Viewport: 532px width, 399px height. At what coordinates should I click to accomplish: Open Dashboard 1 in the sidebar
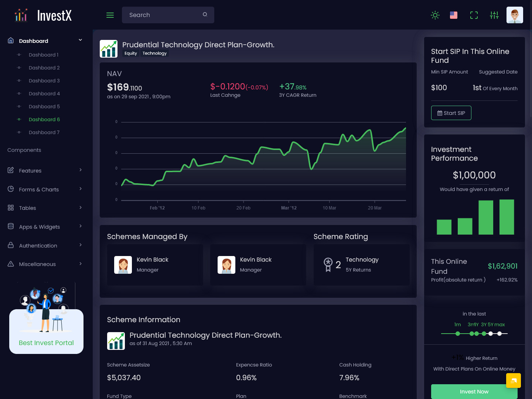[44, 55]
